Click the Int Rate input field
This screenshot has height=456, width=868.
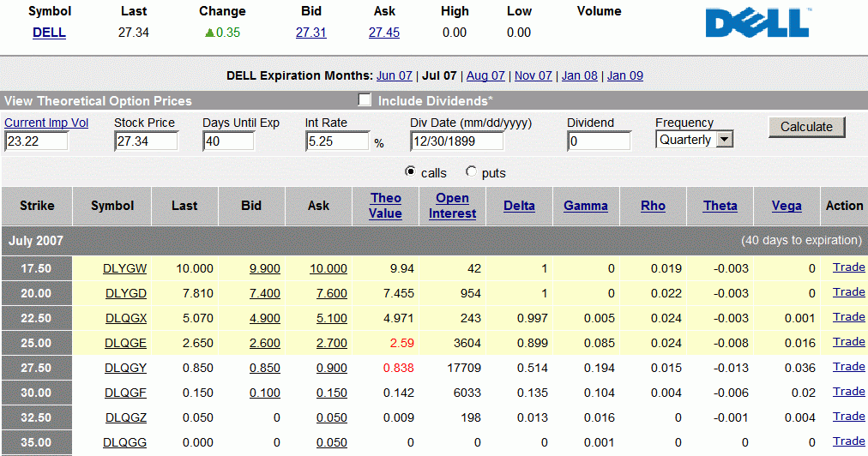337,141
